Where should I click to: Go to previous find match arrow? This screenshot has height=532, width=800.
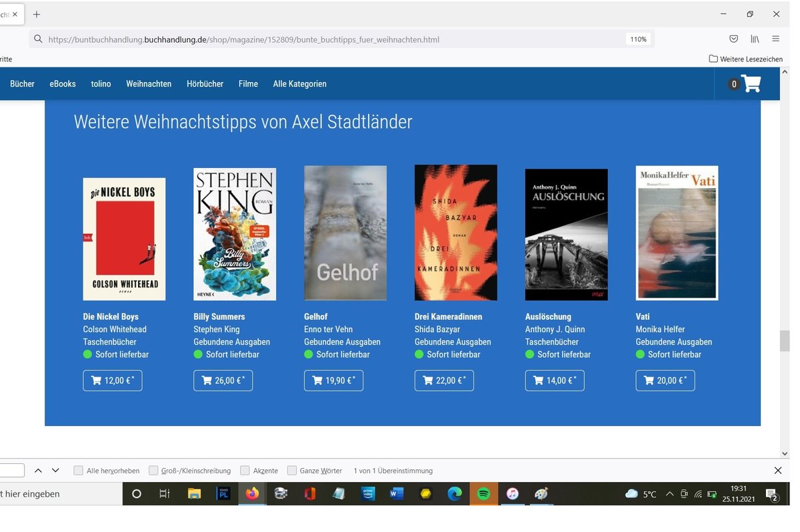38,470
